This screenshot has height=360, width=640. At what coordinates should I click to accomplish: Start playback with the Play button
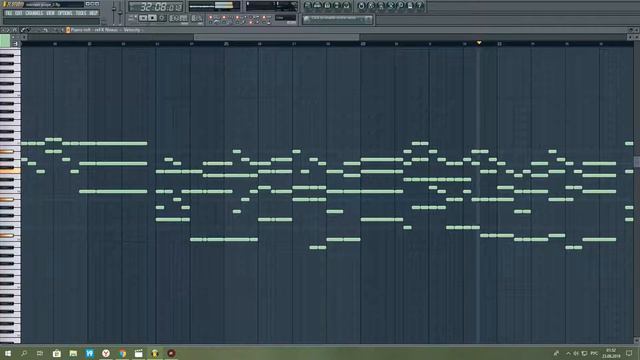143,18
